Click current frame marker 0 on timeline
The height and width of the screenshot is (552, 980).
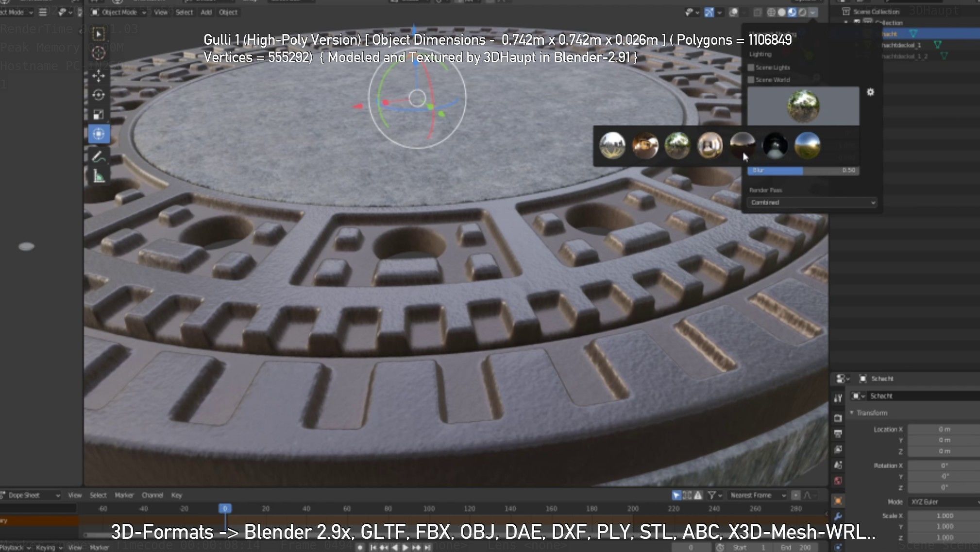point(225,509)
